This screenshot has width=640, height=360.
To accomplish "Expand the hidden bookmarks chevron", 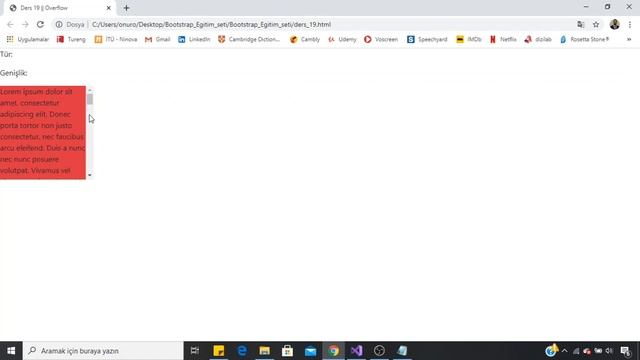I will click(629, 39).
